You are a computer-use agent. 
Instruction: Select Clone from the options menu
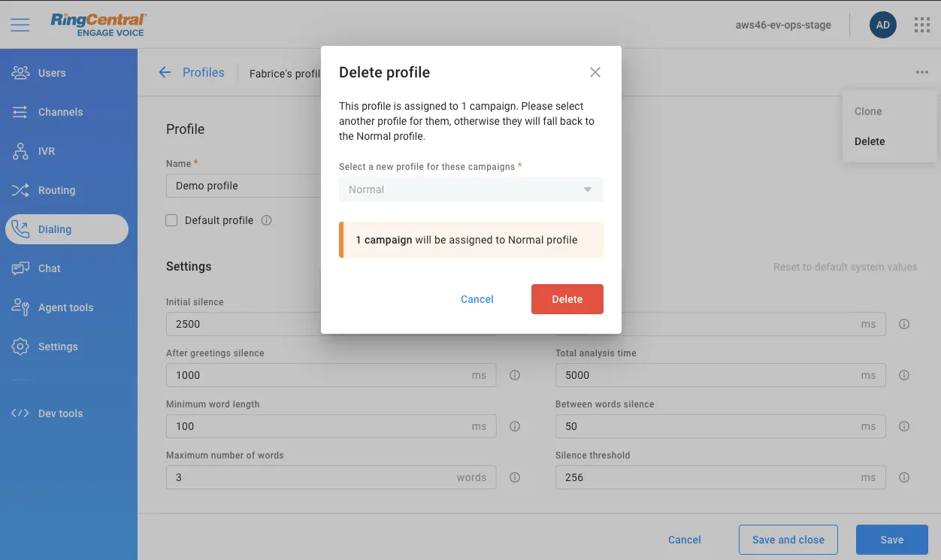[x=868, y=111]
